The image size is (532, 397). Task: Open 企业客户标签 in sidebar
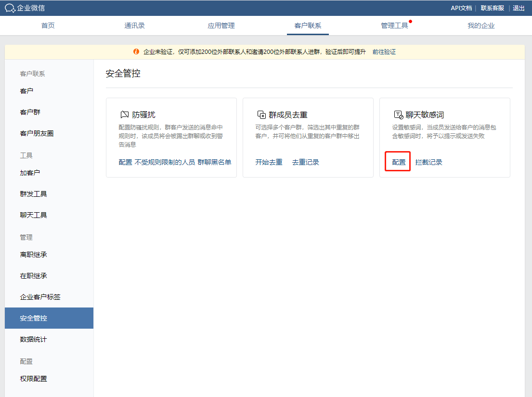coord(40,297)
